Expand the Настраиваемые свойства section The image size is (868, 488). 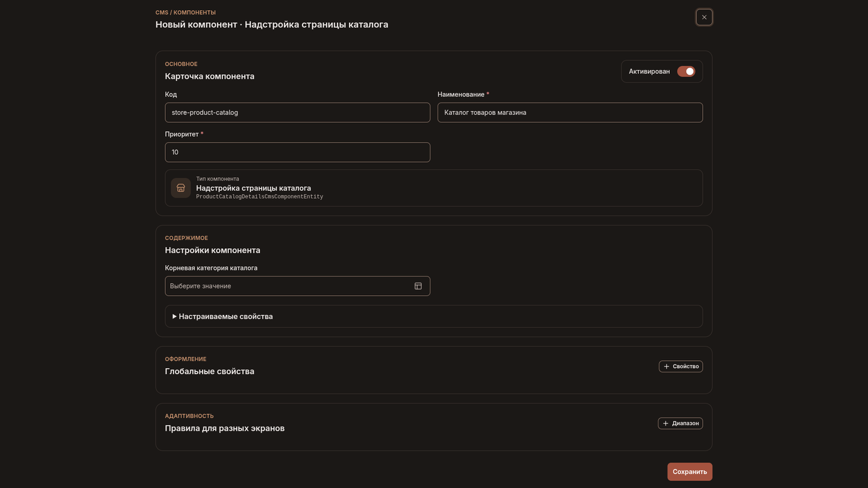[x=433, y=316]
